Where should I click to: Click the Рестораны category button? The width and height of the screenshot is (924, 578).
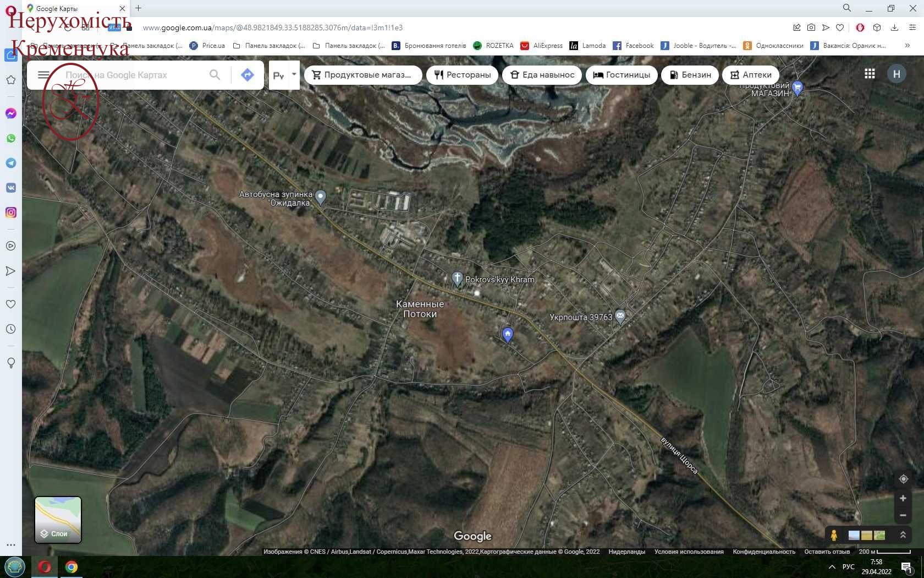coord(462,75)
